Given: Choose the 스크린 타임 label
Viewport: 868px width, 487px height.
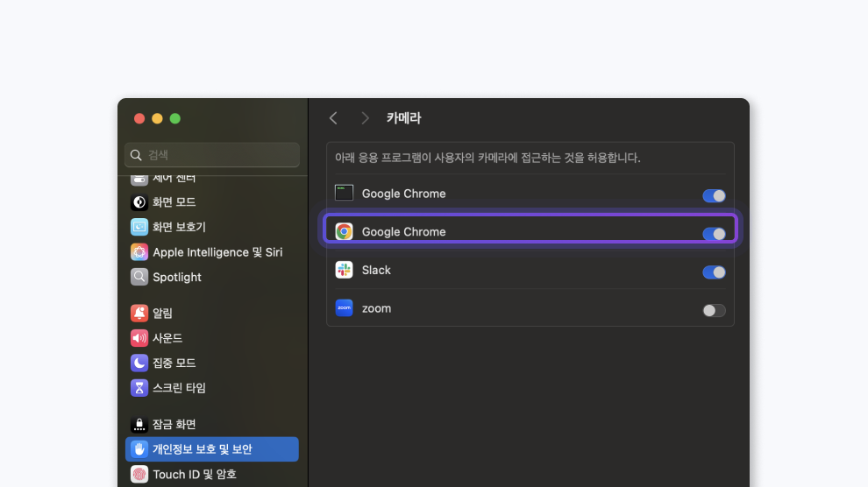Looking at the screenshot, I should click(179, 387).
